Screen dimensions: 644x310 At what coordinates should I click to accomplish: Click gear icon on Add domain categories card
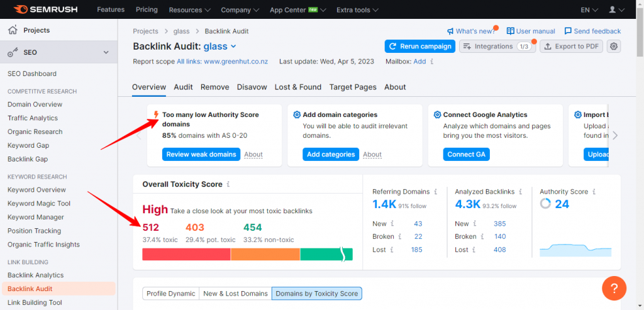pos(297,114)
